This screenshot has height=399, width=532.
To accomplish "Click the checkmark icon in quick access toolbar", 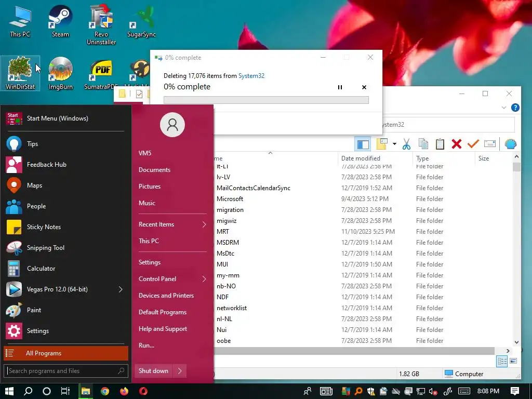I will tap(139, 94).
